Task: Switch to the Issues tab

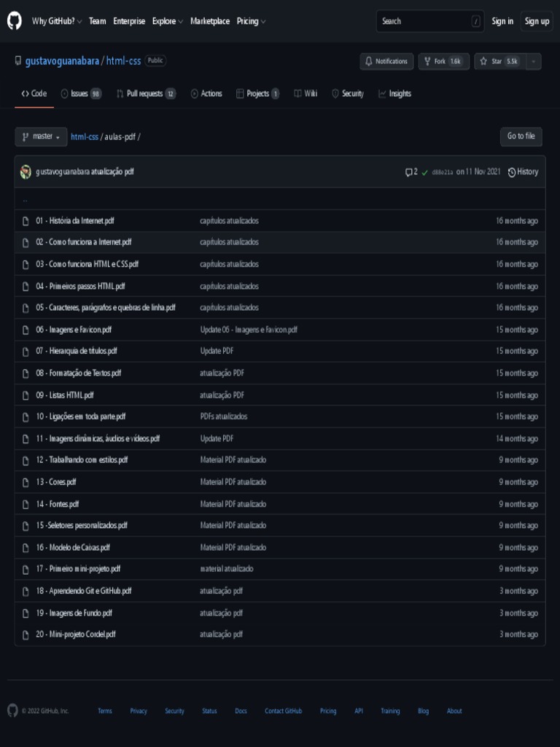Action: (81, 93)
